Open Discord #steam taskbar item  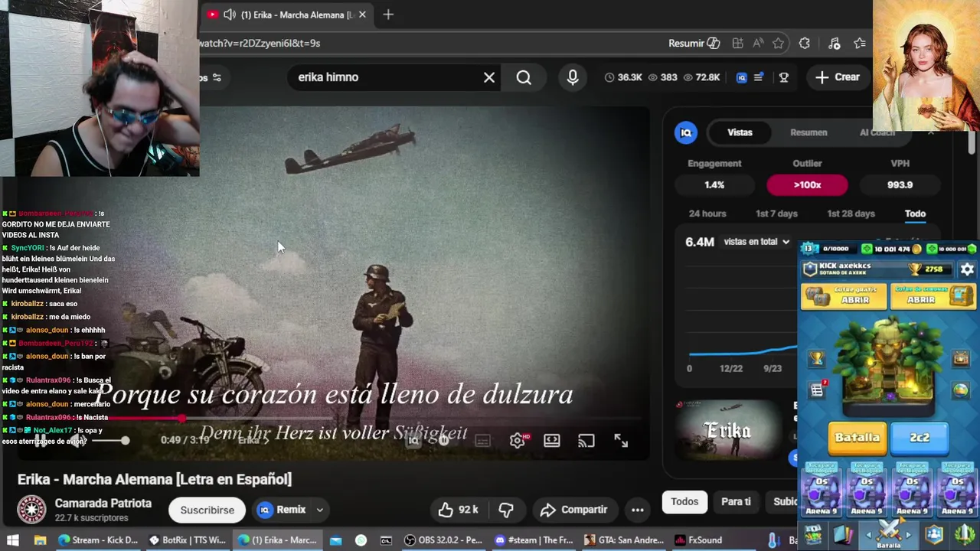(x=534, y=540)
